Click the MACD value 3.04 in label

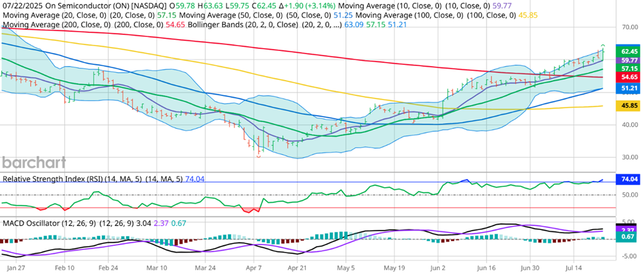coord(145,223)
